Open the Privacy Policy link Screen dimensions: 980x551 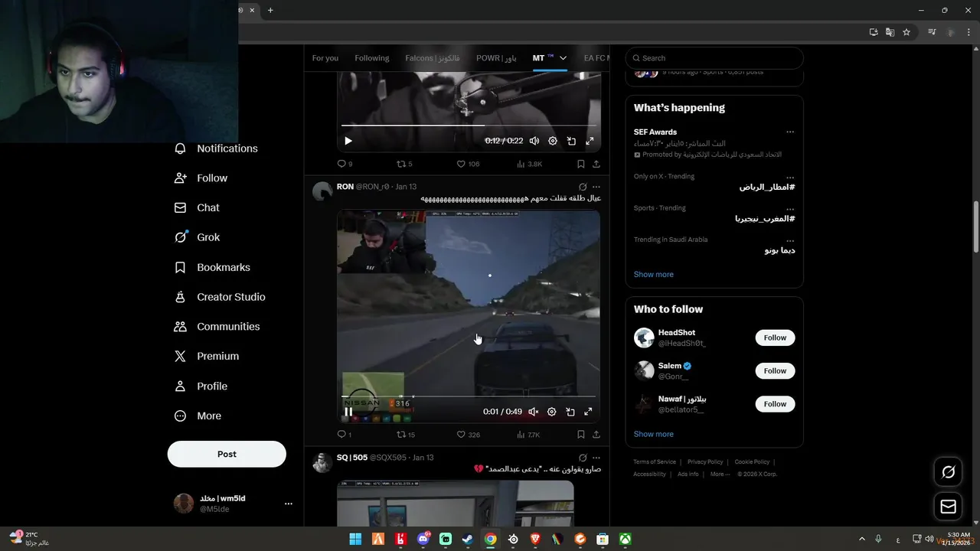pyautogui.click(x=705, y=461)
